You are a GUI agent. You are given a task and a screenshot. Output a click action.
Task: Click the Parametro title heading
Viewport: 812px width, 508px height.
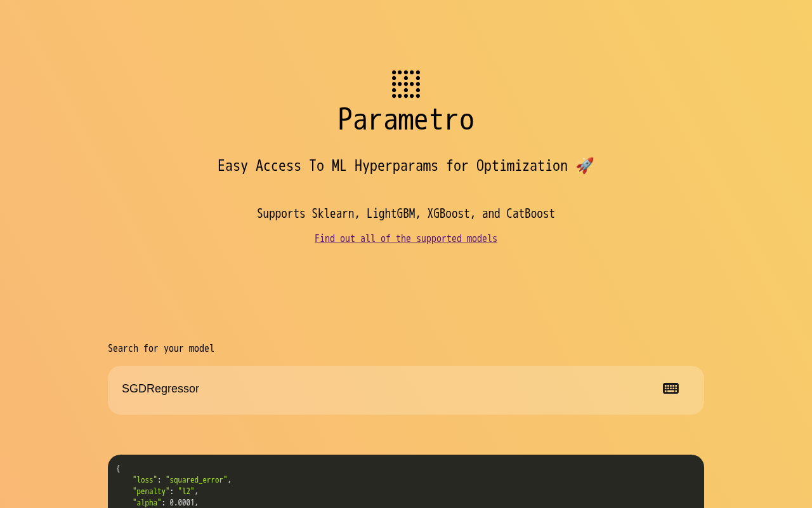pos(406,119)
